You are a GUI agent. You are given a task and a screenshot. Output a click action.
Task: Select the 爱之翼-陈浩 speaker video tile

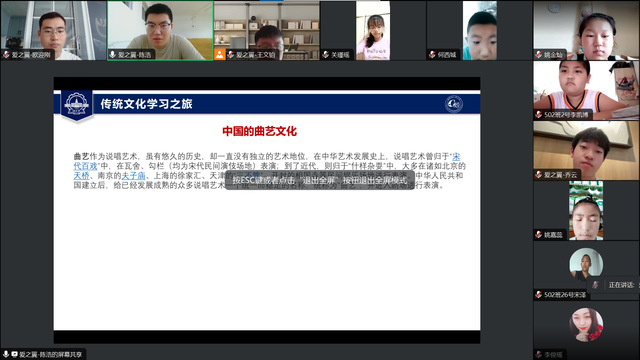tap(160, 31)
